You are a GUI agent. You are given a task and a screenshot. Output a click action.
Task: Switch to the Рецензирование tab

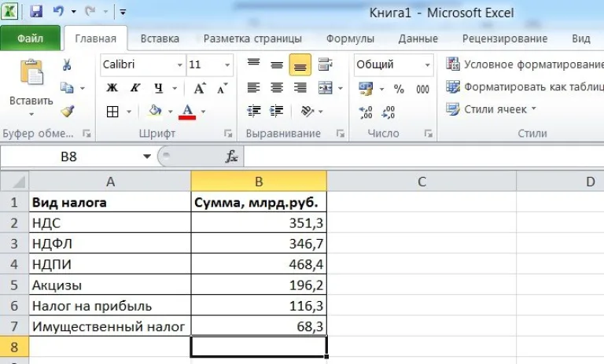click(505, 39)
